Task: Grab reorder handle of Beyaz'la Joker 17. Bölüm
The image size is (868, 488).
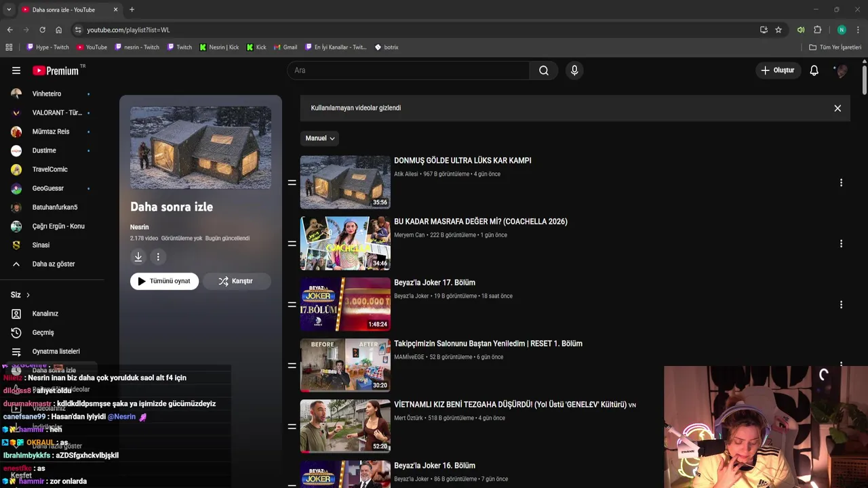Action: pyautogui.click(x=292, y=305)
